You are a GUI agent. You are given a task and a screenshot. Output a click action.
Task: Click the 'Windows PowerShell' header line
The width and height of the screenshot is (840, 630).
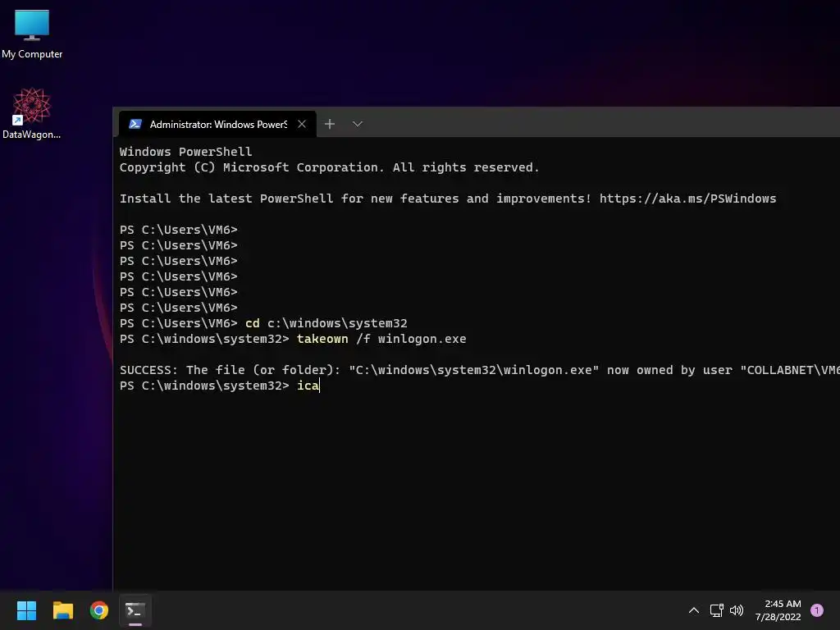click(186, 152)
